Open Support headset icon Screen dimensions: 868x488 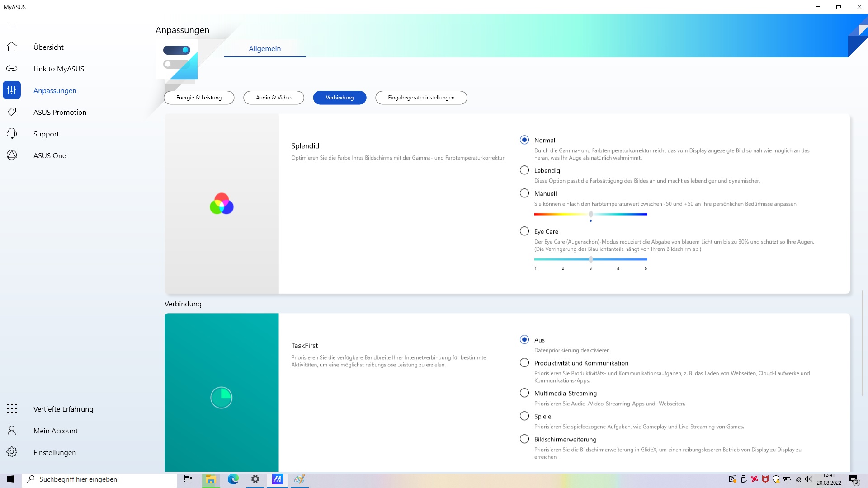pos(12,134)
